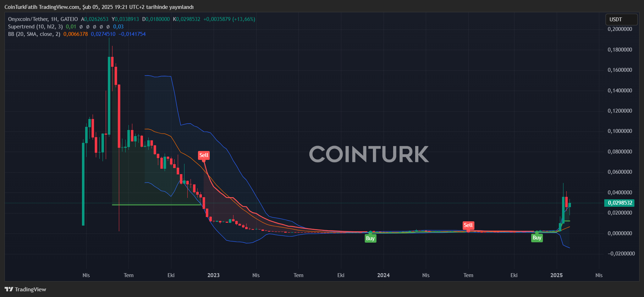Click the TradingView logo at bottom left
The width and height of the screenshot is (644, 297).
26,289
